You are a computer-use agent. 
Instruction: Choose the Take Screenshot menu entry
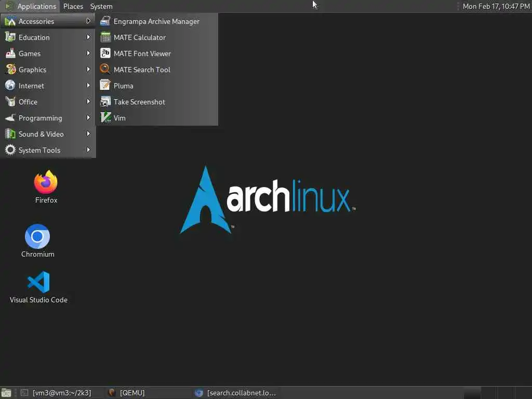click(157, 102)
